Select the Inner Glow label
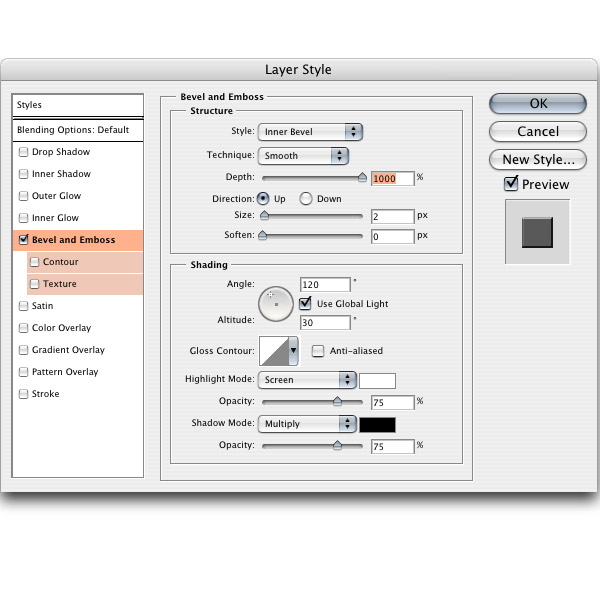Image resolution: width=600 pixels, height=600 pixels. (55, 218)
